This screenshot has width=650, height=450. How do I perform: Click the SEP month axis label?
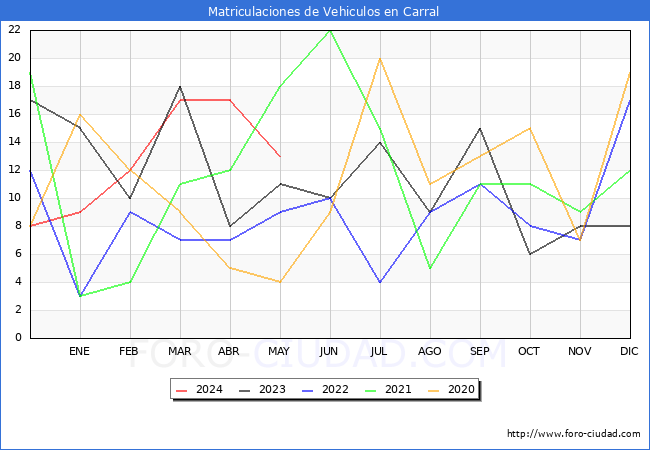tap(480, 351)
